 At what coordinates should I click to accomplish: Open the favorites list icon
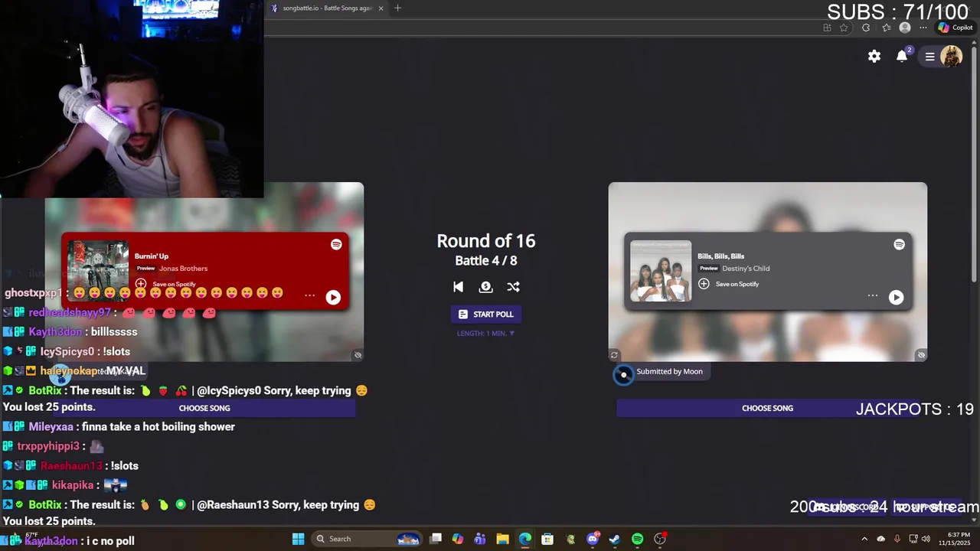pos(887,28)
